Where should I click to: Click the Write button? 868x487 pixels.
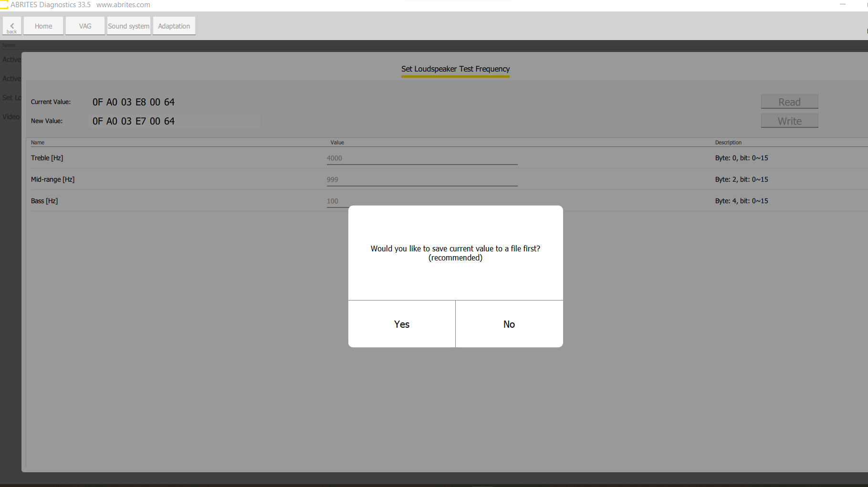click(789, 121)
